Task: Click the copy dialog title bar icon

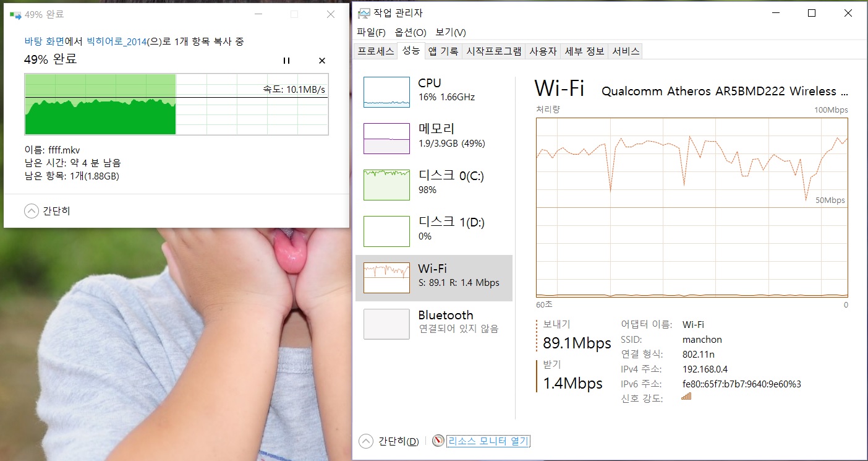Action: 15,14
